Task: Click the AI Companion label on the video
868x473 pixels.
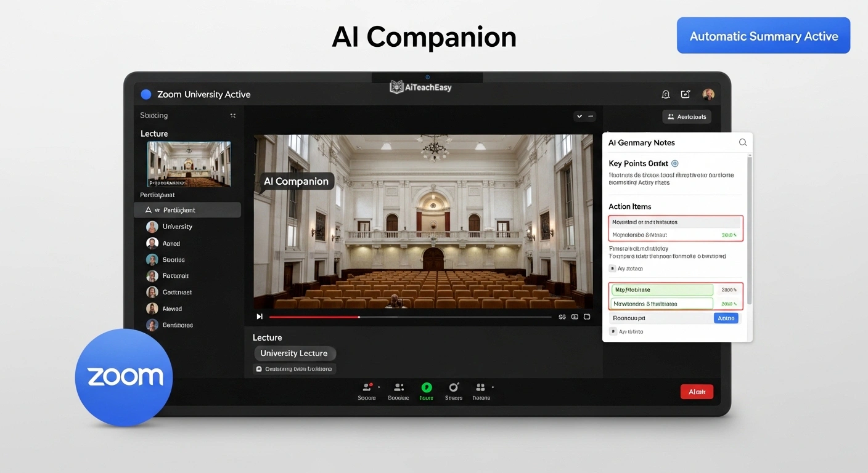Action: [296, 181]
